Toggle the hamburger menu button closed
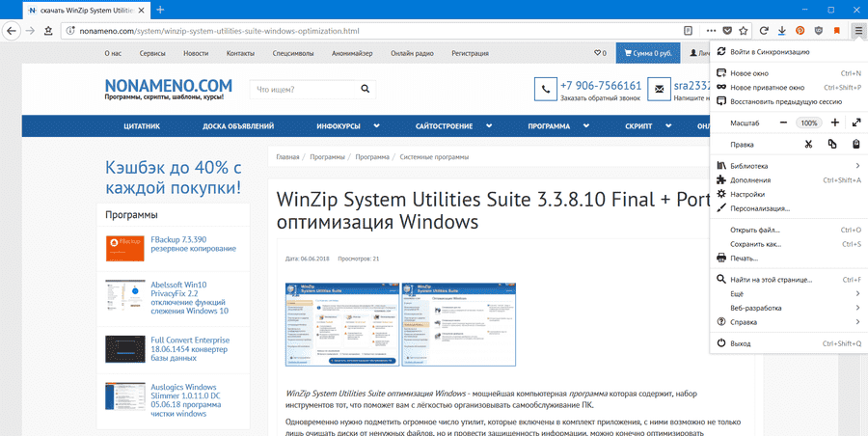The image size is (868, 436). point(858,30)
